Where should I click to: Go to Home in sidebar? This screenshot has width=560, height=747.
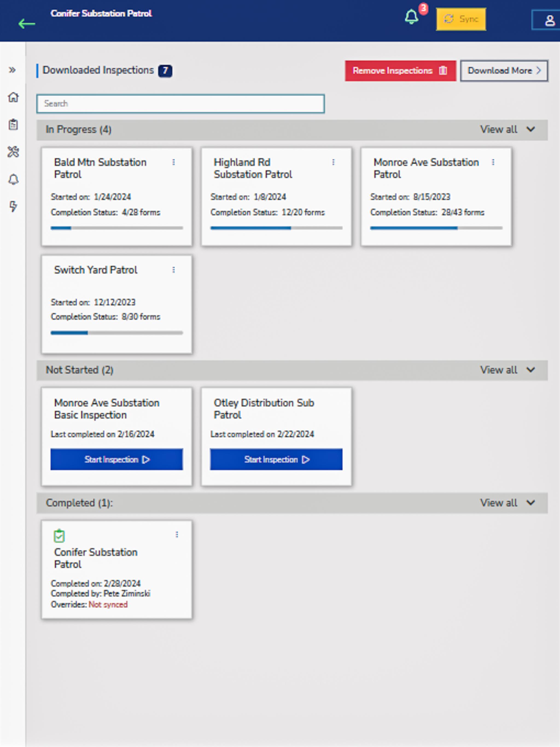[x=13, y=97]
